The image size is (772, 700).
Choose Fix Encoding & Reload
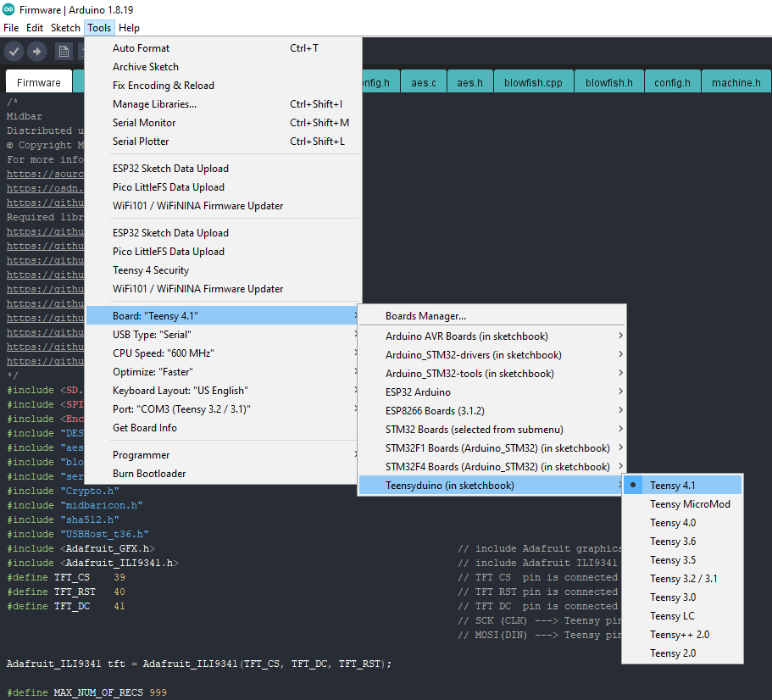(223, 86)
